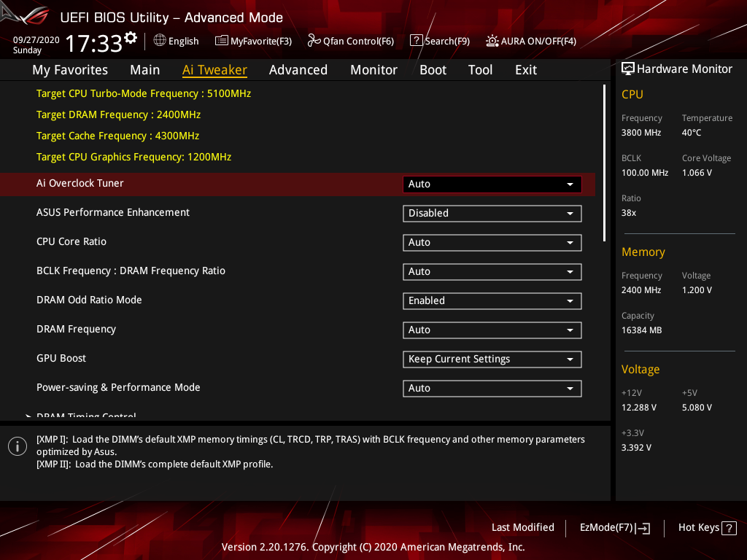Image resolution: width=747 pixels, height=560 pixels.
Task: Open the GPU Boost dropdown
Action: [492, 359]
